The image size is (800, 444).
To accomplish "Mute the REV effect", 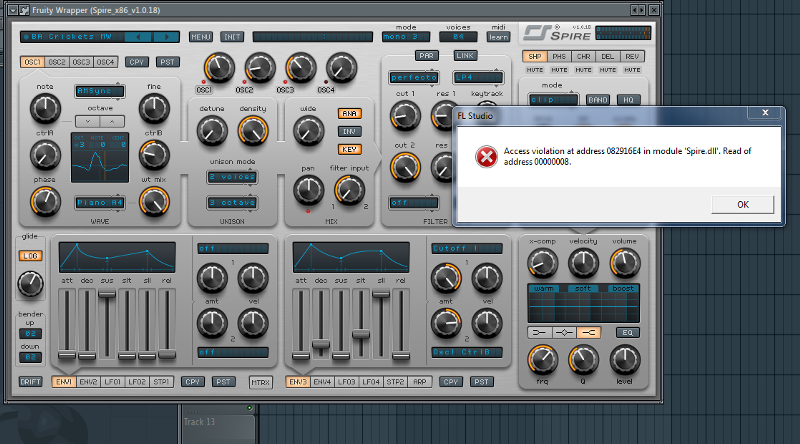I will tap(632, 70).
